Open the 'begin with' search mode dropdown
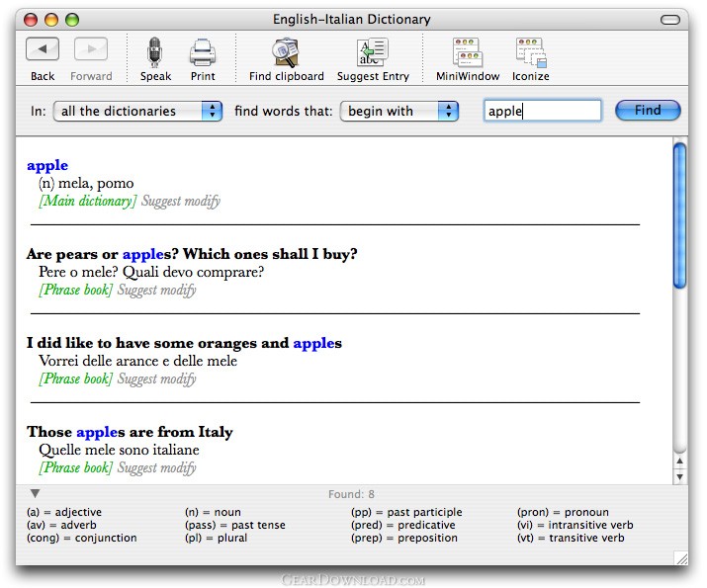Image resolution: width=707 pixels, height=588 pixels. [x=399, y=111]
